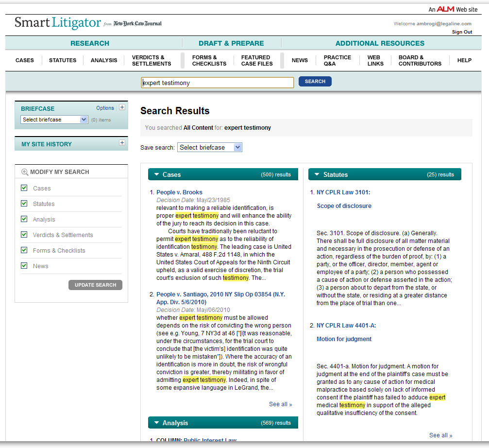The image size is (489, 448).
Task: Click the Briefcase panel heading
Action: click(x=38, y=108)
